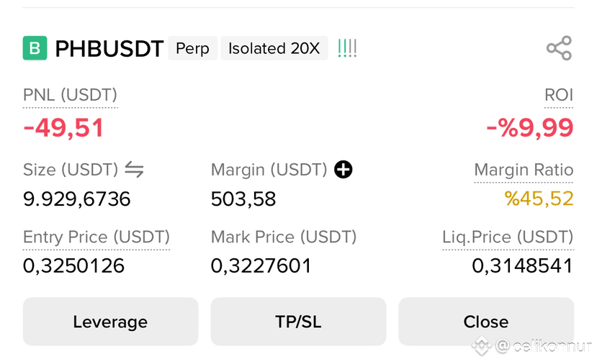
Task: Click the -49,51 PNL value
Action: [63, 128]
